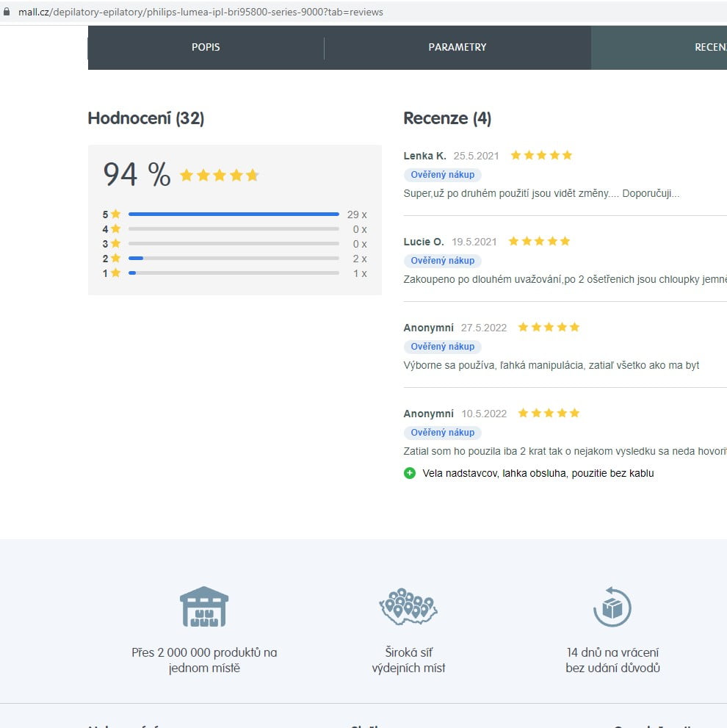
Task: Click the 4-star rating progress bar
Action: (x=234, y=229)
